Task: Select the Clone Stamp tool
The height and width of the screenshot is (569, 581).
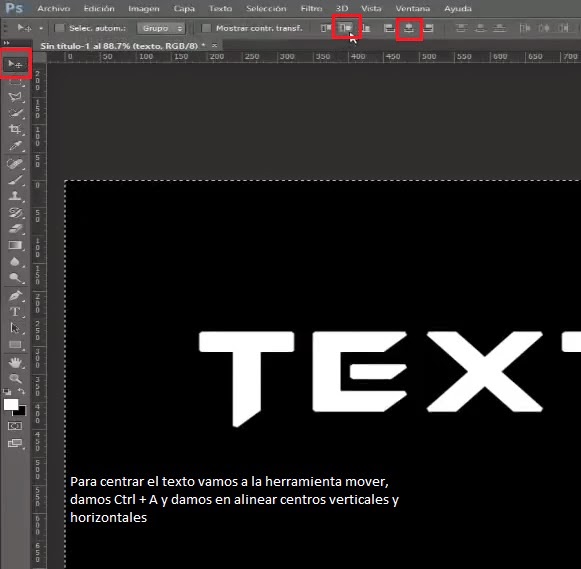Action: 15,196
